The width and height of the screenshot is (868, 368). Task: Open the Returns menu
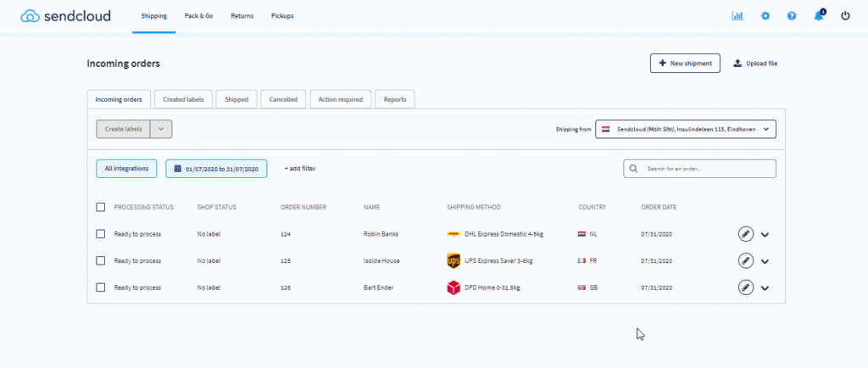[242, 16]
